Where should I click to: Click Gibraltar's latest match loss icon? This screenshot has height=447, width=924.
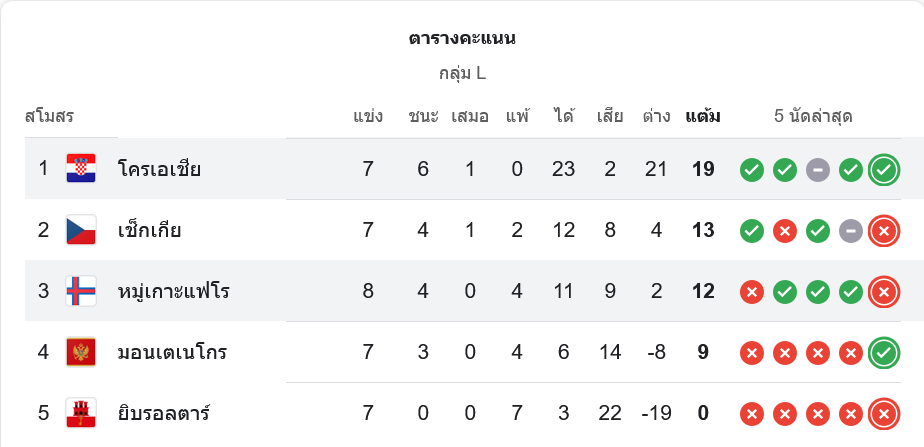(883, 414)
